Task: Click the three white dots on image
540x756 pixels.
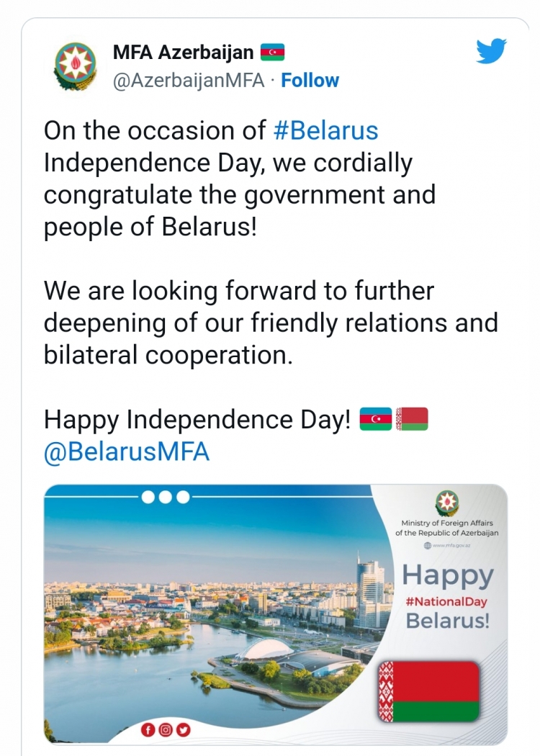Action: 166,497
